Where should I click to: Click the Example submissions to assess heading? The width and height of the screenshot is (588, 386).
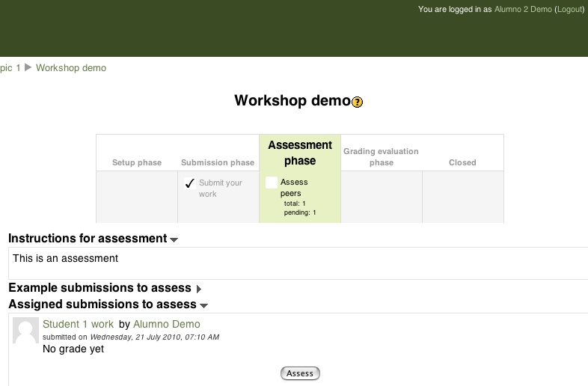[99, 288]
